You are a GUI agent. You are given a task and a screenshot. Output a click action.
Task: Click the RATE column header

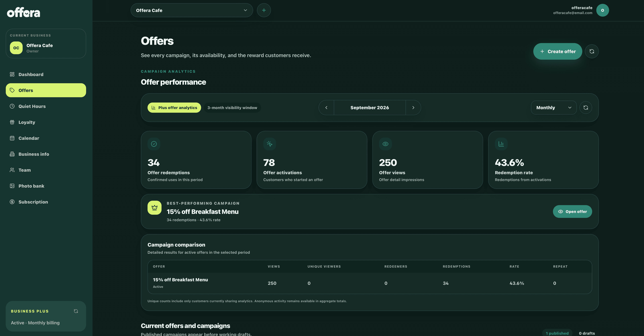point(514,267)
